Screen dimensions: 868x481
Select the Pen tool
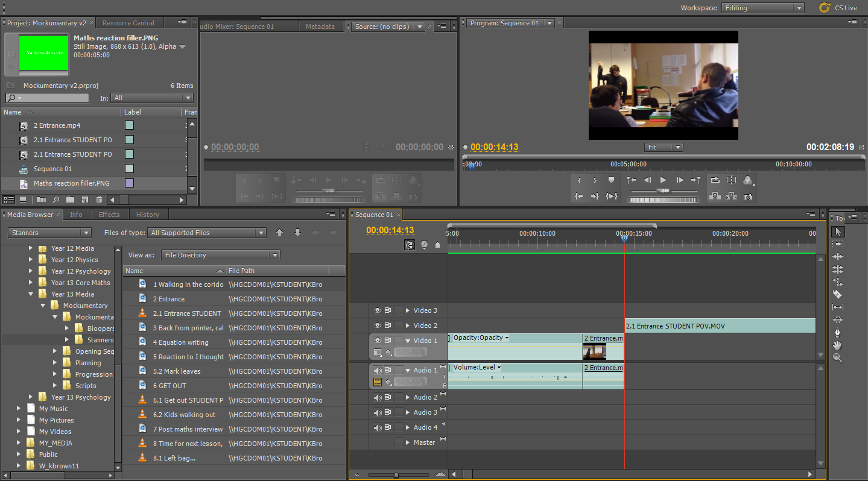coord(837,332)
